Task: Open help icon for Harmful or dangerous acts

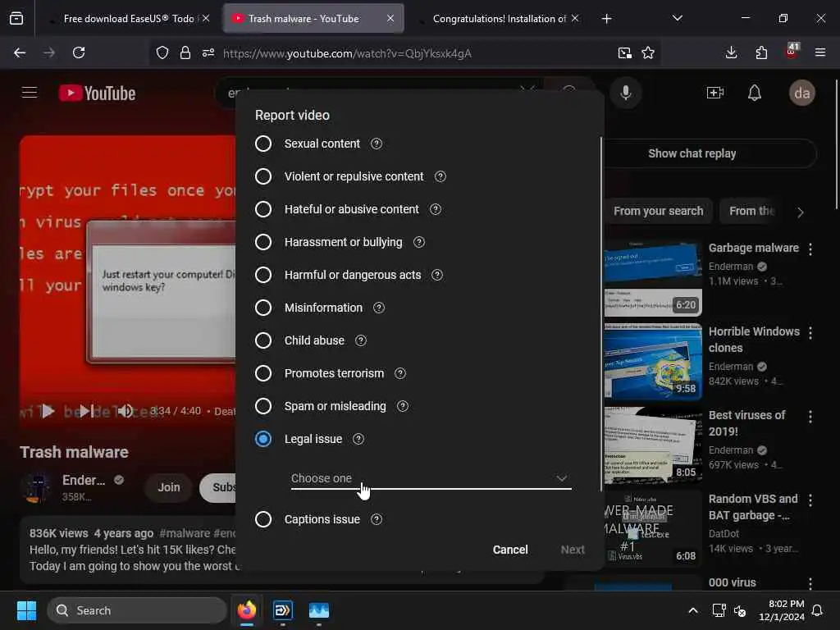Action: click(x=437, y=275)
